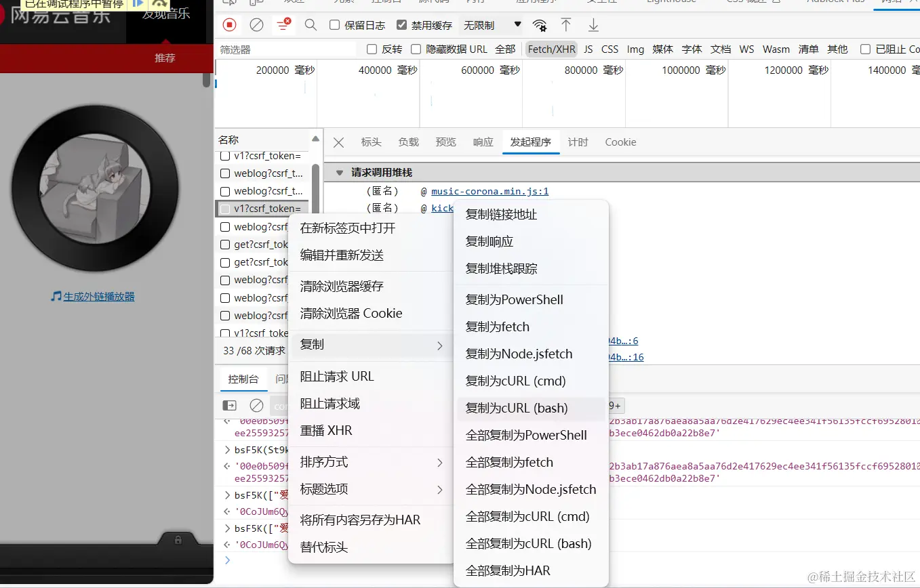Resume script execution in paused banner
The height and width of the screenshot is (588, 920).
[x=138, y=3]
